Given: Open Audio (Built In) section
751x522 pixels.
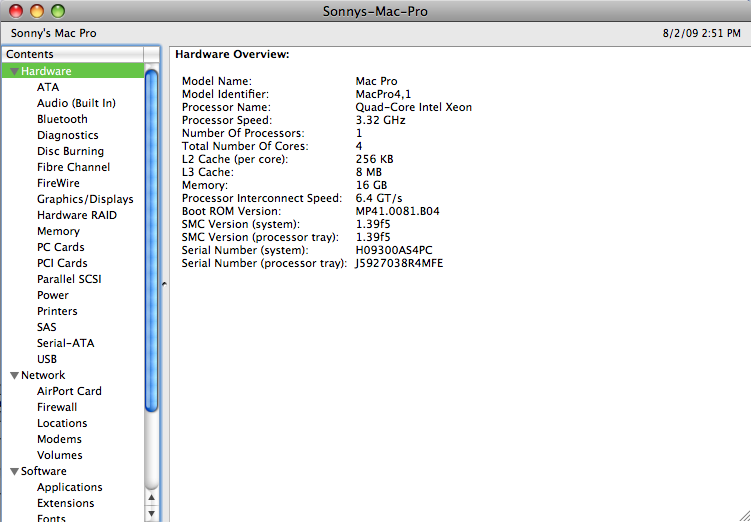Looking at the screenshot, I should point(76,103).
